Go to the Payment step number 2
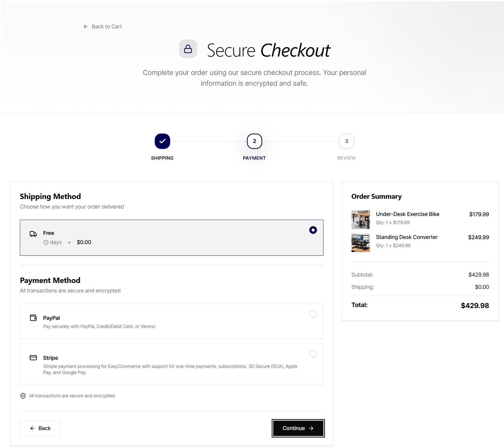The image size is (504, 448). pos(254,141)
